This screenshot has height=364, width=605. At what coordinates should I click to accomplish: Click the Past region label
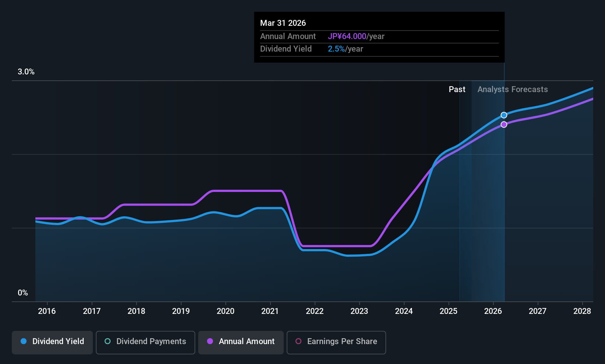(457, 90)
